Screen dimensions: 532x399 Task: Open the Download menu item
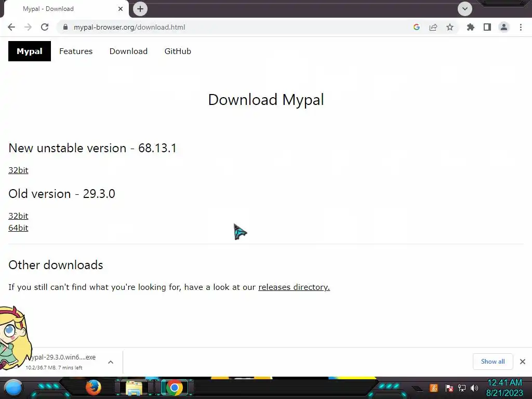[129, 51]
